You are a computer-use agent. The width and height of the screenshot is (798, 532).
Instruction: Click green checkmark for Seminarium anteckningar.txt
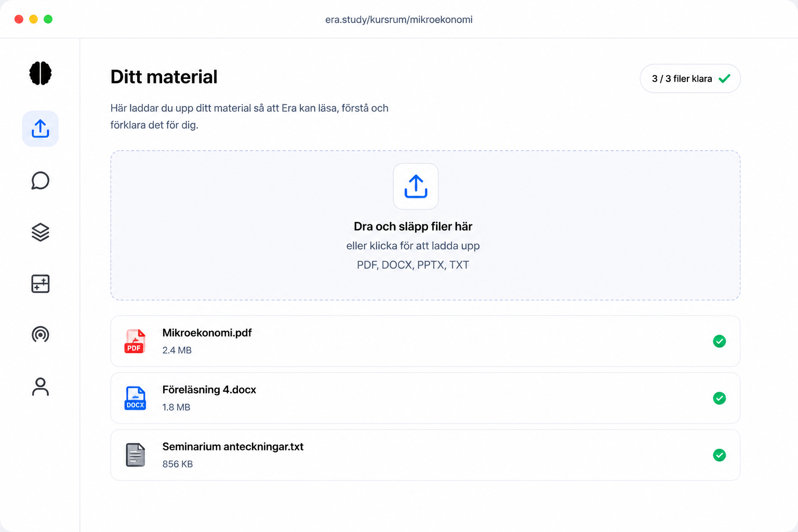tap(720, 455)
